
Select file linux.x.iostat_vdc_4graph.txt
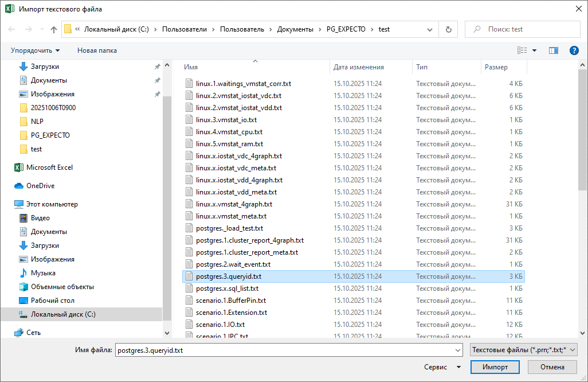tap(239, 156)
